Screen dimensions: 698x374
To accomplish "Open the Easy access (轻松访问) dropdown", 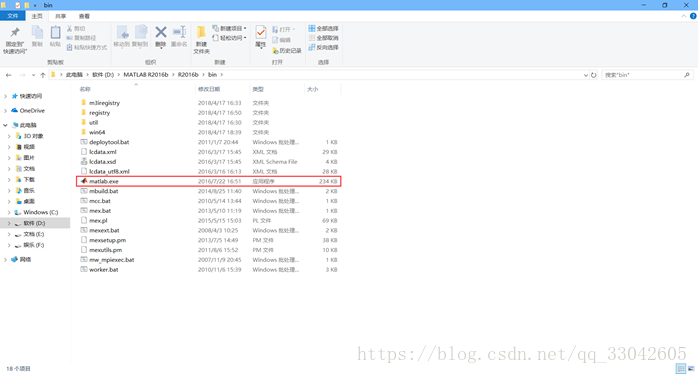I will (229, 38).
